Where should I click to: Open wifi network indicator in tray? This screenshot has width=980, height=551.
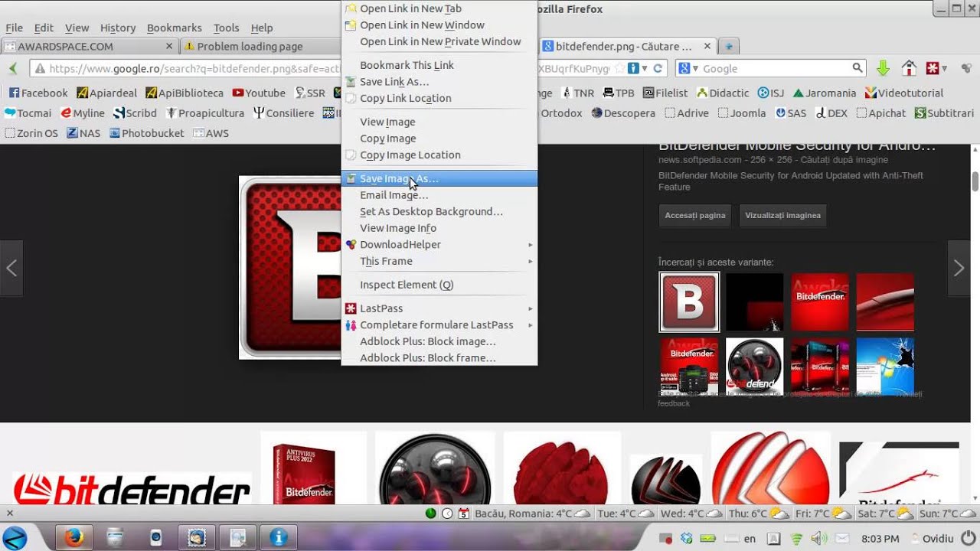[x=796, y=539]
